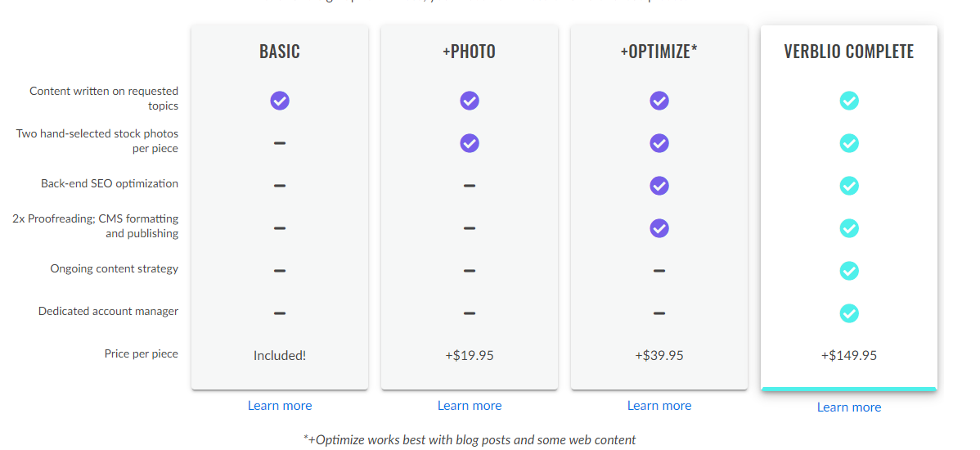Click the +$19.95 price under +Photo

pos(470,356)
